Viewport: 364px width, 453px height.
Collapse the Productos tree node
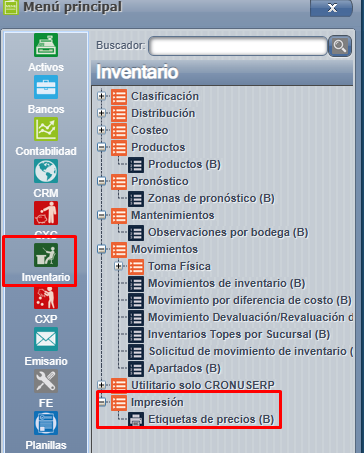click(101, 147)
